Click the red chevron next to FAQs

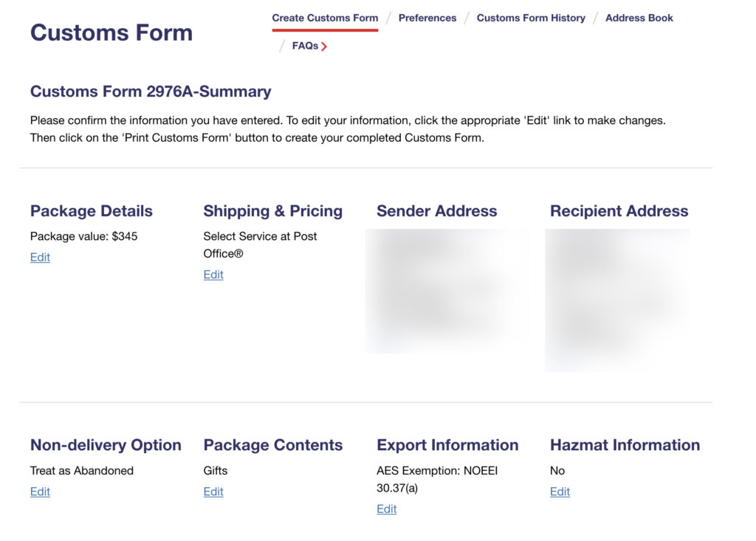coord(324,46)
